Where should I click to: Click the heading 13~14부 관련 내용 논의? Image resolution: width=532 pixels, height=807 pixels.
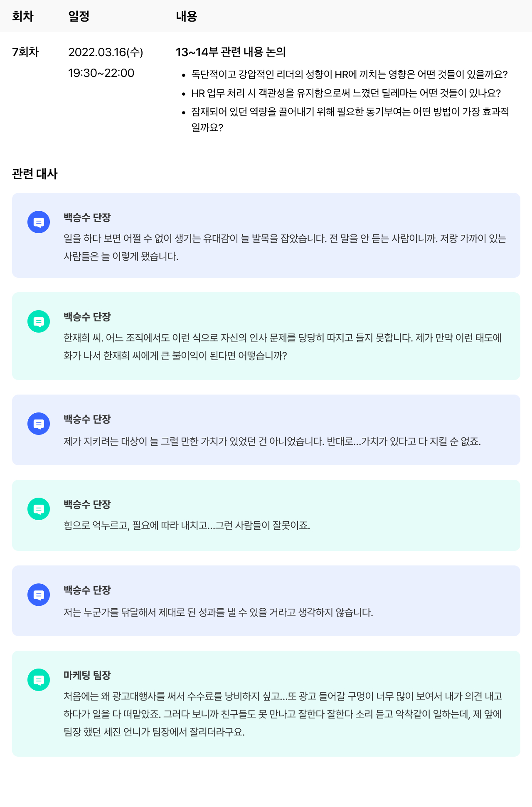click(231, 52)
